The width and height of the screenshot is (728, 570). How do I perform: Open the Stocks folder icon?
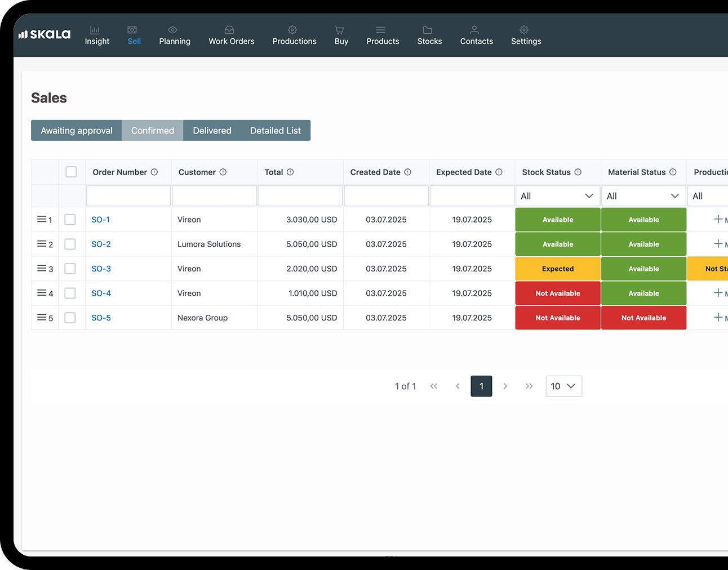(428, 30)
